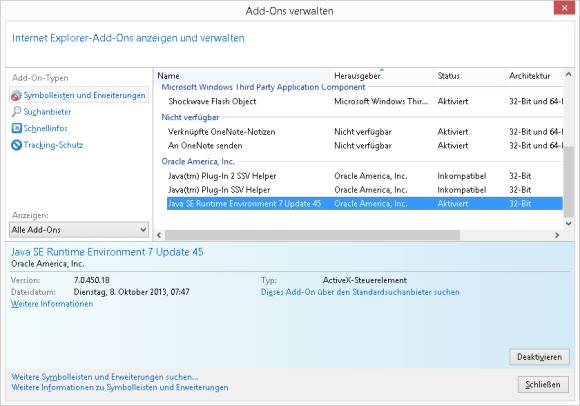Click scroll-down arrow of add-on list
Screen dimensions: 580x406
[x=569, y=223]
